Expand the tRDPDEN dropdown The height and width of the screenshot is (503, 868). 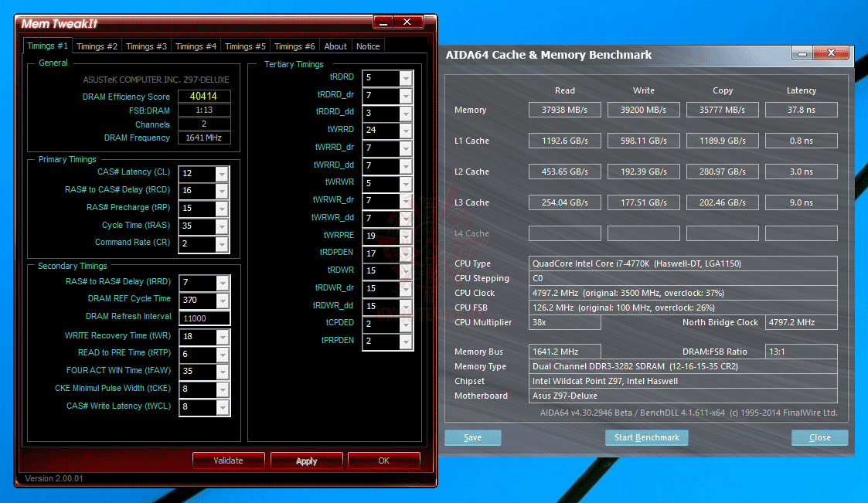click(x=406, y=254)
